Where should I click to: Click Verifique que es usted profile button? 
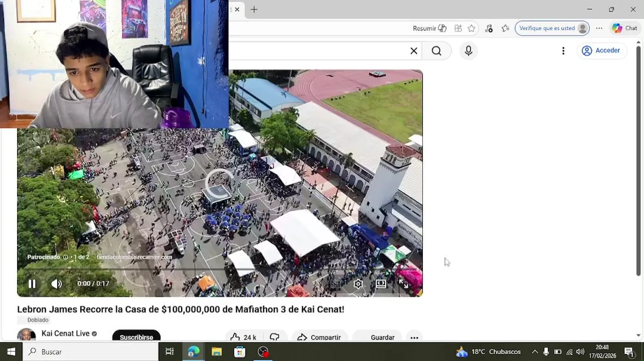click(552, 28)
